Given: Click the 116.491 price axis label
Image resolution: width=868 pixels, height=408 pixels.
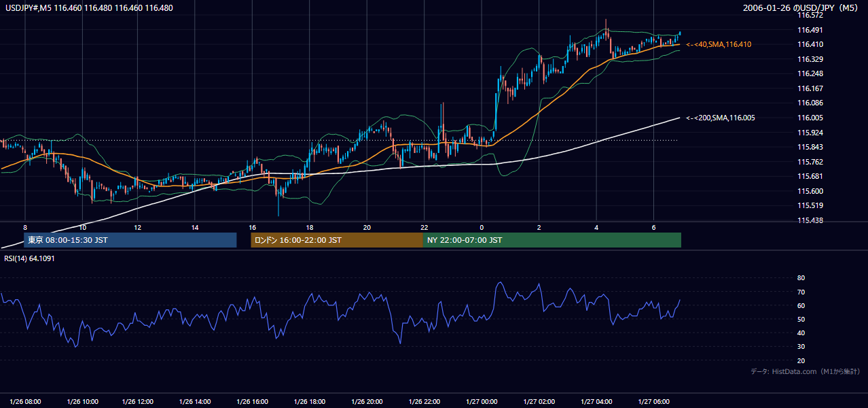Looking at the screenshot, I should pos(809,30).
